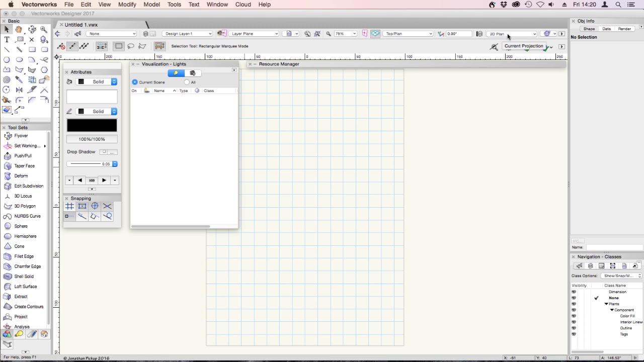This screenshot has height=362, width=644.
Task: Click the 100%/100% opacity button
Action: (92, 139)
